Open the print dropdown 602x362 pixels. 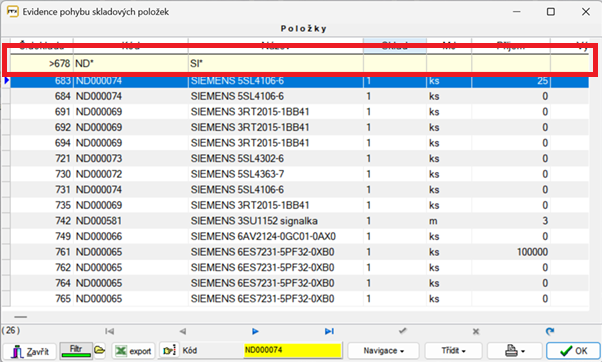pos(514,350)
